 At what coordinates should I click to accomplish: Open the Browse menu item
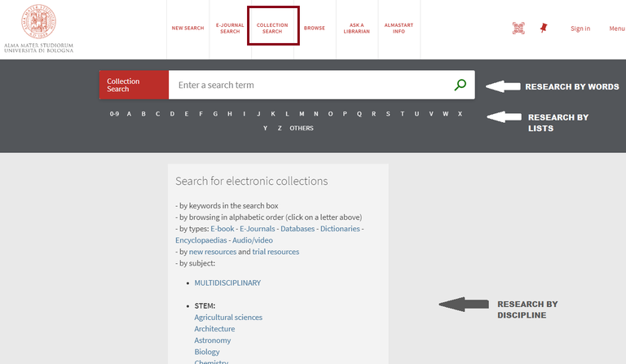point(315,29)
